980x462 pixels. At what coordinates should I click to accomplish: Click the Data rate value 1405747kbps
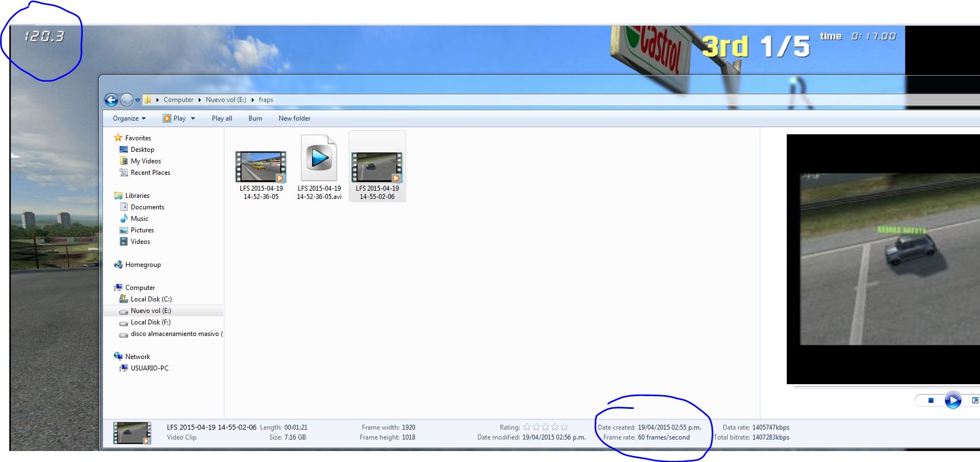771,427
